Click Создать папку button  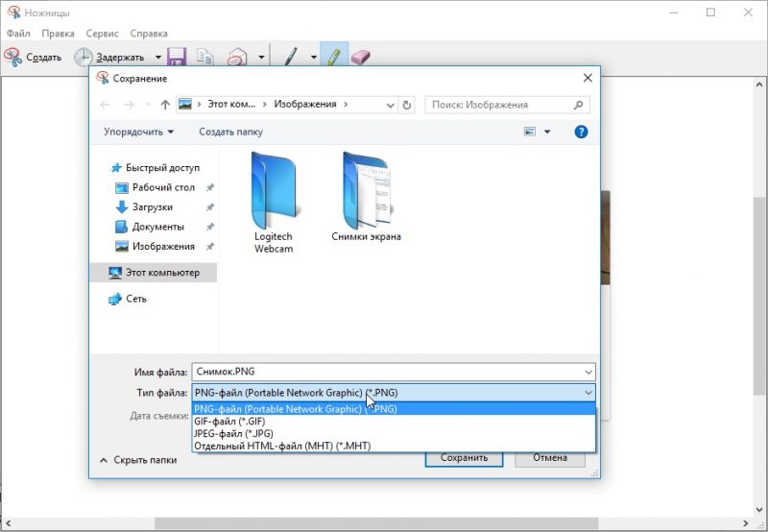point(230,132)
